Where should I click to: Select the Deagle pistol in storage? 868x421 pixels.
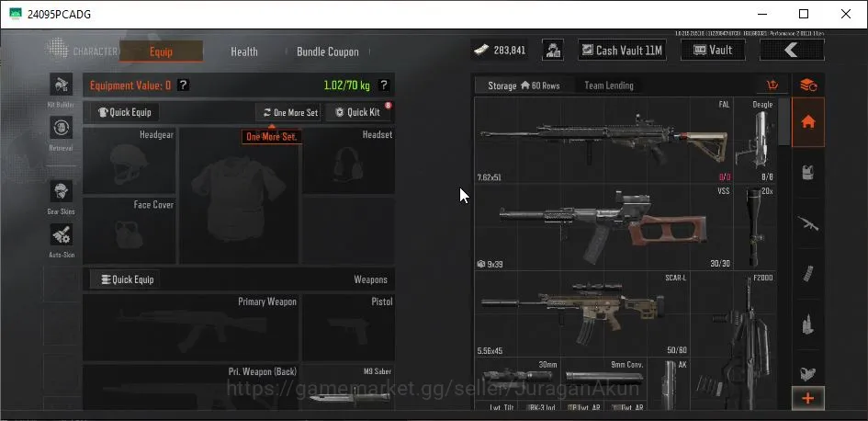tap(755, 141)
